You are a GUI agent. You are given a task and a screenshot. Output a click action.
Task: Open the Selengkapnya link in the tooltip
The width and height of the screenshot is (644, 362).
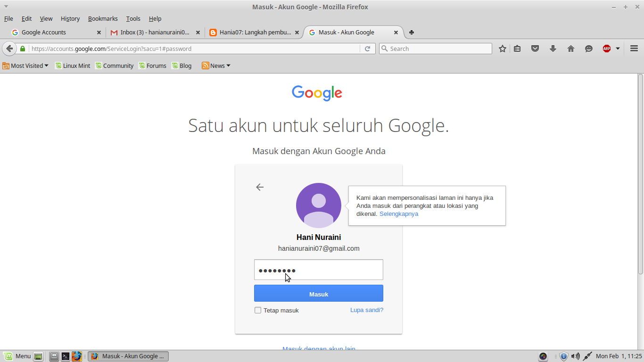click(x=399, y=214)
